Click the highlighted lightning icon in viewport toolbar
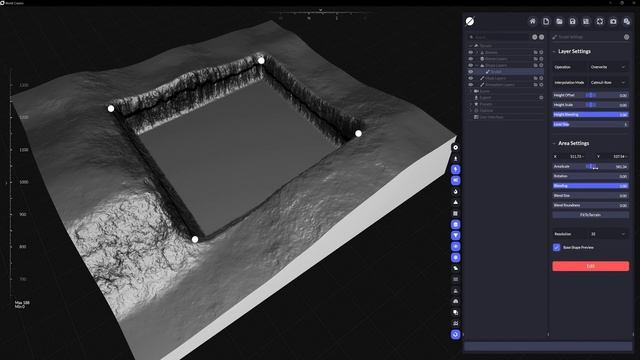This screenshot has height=360, width=640. pos(456,169)
